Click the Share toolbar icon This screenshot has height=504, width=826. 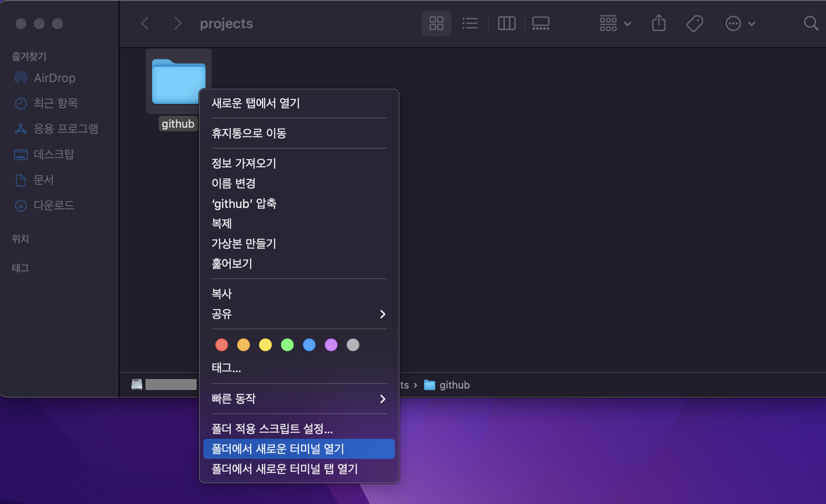point(659,23)
